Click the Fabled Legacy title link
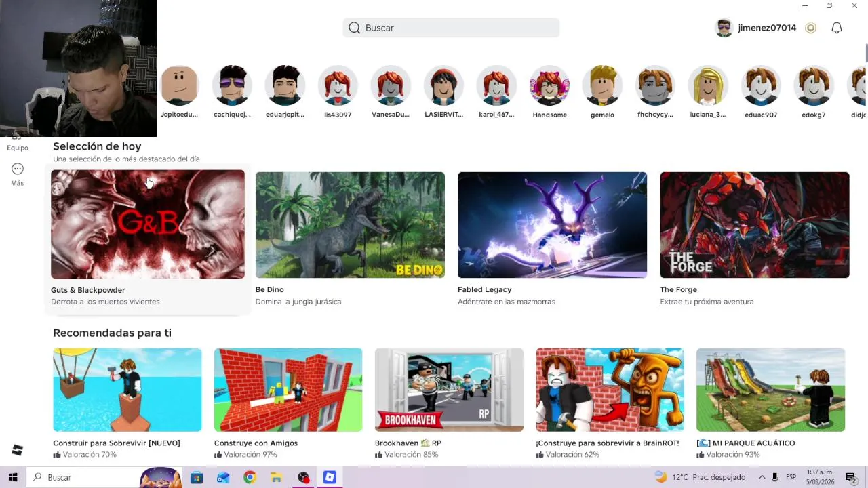Viewport: 868px width, 488px height. point(485,289)
